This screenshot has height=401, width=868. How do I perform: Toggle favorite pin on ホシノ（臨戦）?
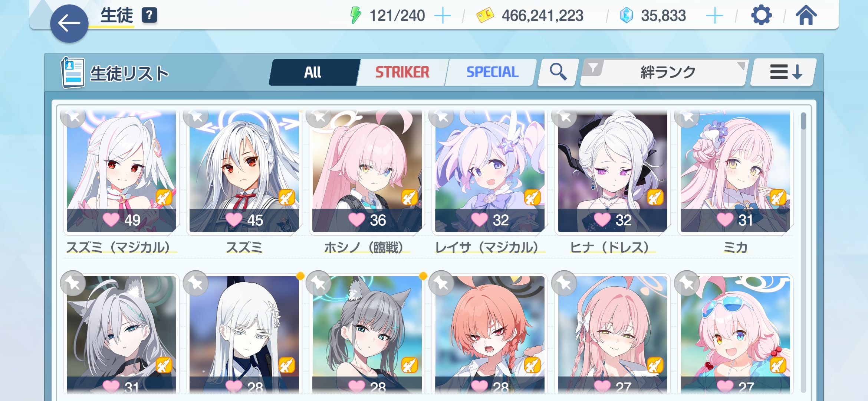coord(319,117)
